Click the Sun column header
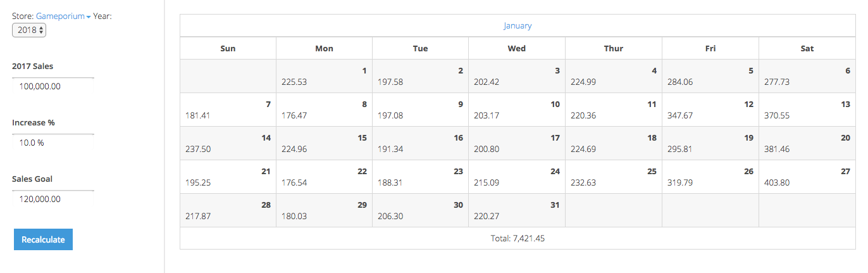This screenshot has height=273, width=868. tap(228, 48)
